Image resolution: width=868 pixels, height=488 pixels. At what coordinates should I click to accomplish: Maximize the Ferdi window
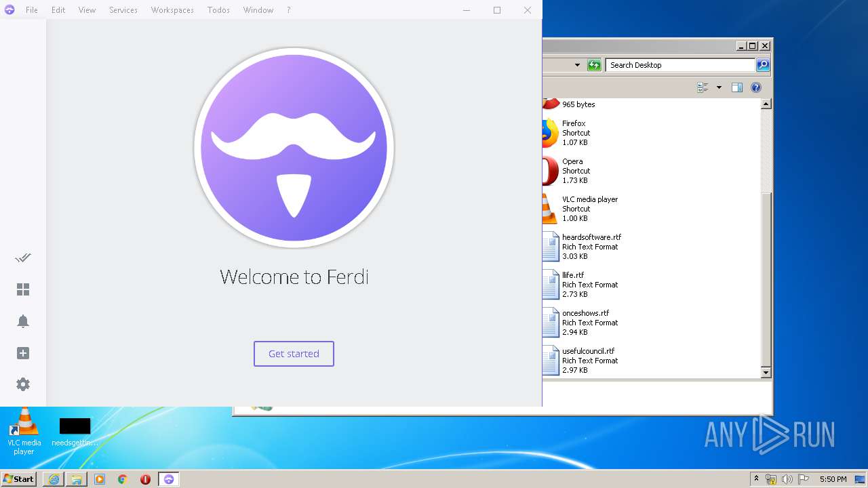tap(497, 10)
